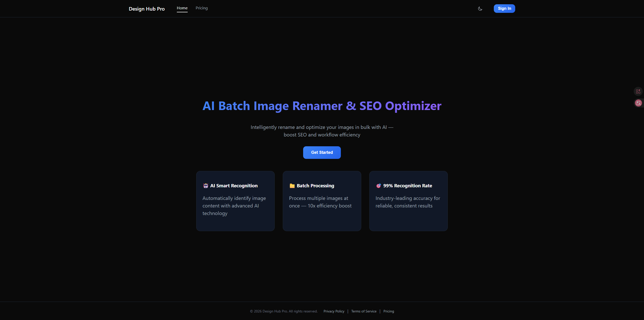Click the robot icon on AI Smart Recognition card
This screenshot has height=320, width=644.
point(206,186)
